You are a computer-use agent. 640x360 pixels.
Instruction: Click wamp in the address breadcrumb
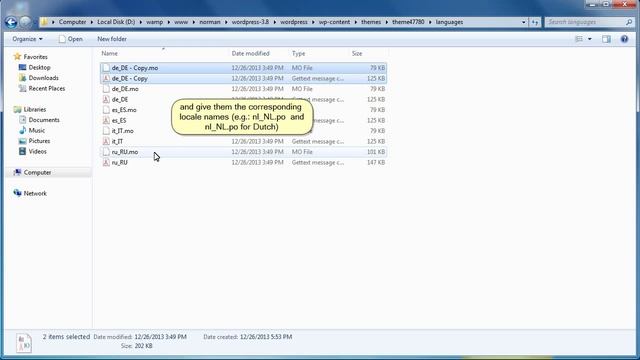coord(154,22)
